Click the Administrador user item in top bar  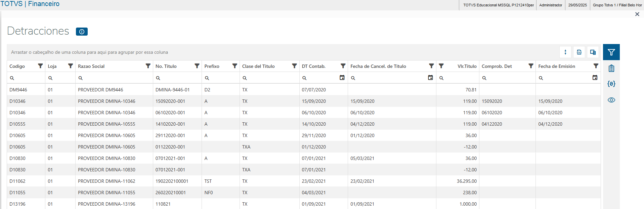551,5
